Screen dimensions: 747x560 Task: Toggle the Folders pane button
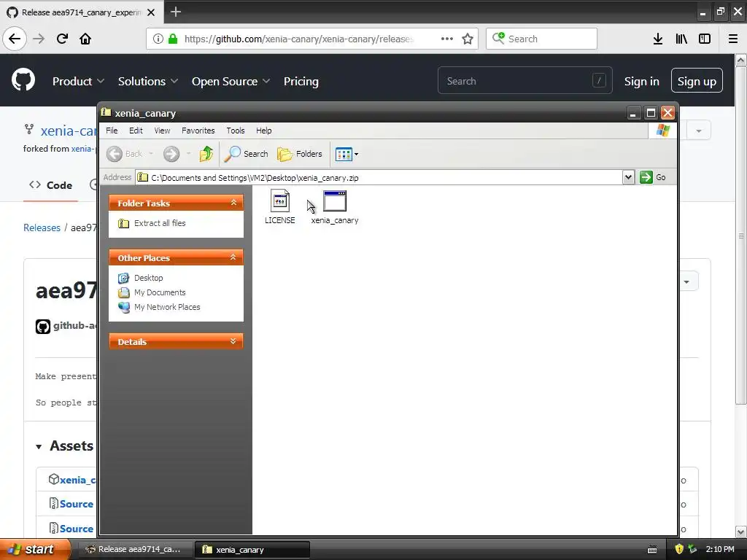[x=300, y=154]
